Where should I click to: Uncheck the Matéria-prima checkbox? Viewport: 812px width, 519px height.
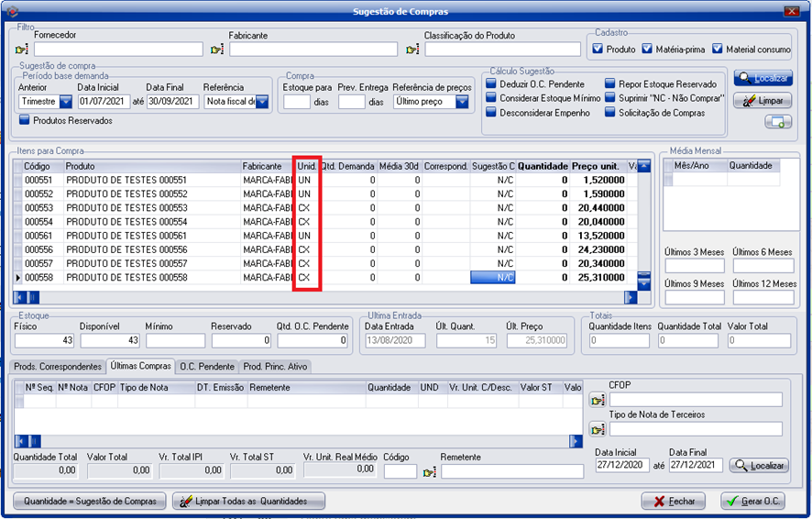[648, 49]
